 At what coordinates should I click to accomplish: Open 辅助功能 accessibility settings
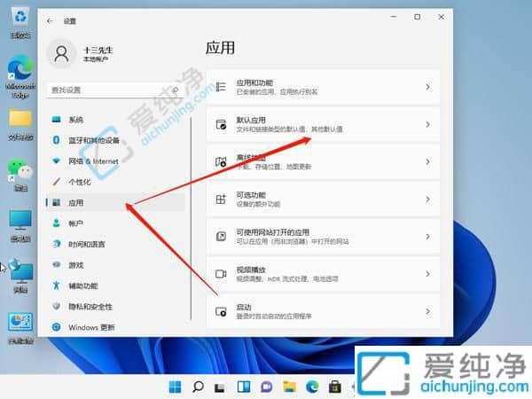point(115,286)
